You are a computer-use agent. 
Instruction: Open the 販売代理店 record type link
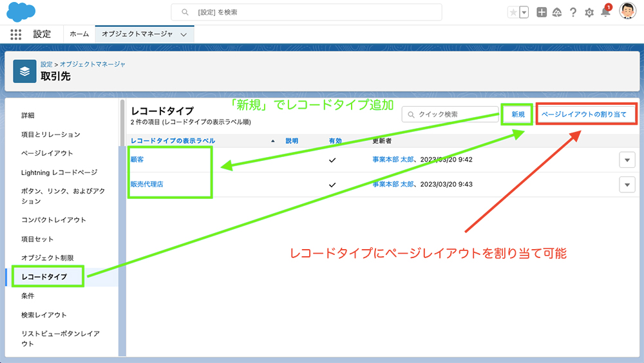click(x=147, y=184)
